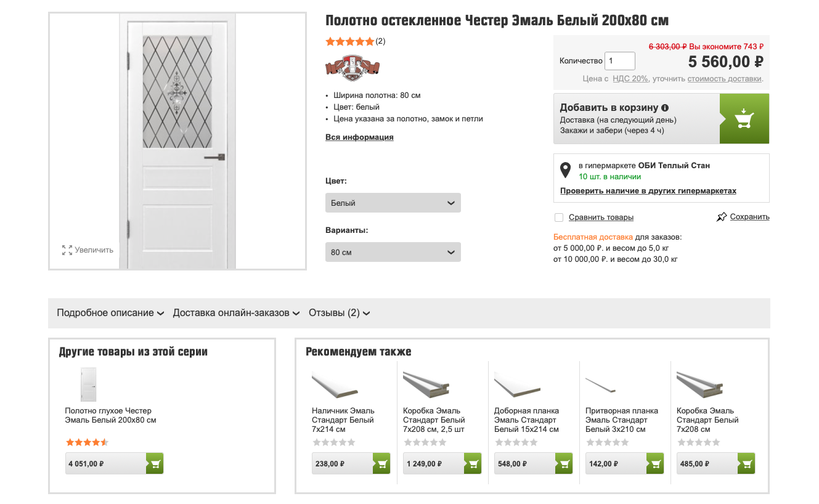Open the Варианты dropdown showing 80 см

(x=393, y=252)
